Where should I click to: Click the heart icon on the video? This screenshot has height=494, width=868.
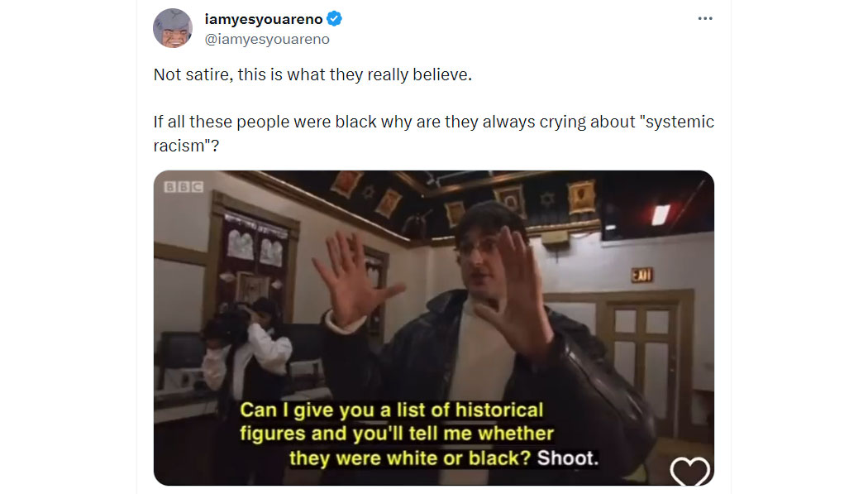point(689,472)
